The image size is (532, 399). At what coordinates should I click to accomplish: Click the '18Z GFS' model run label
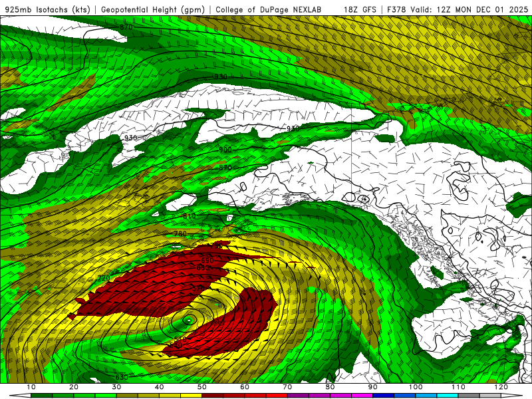360,9
